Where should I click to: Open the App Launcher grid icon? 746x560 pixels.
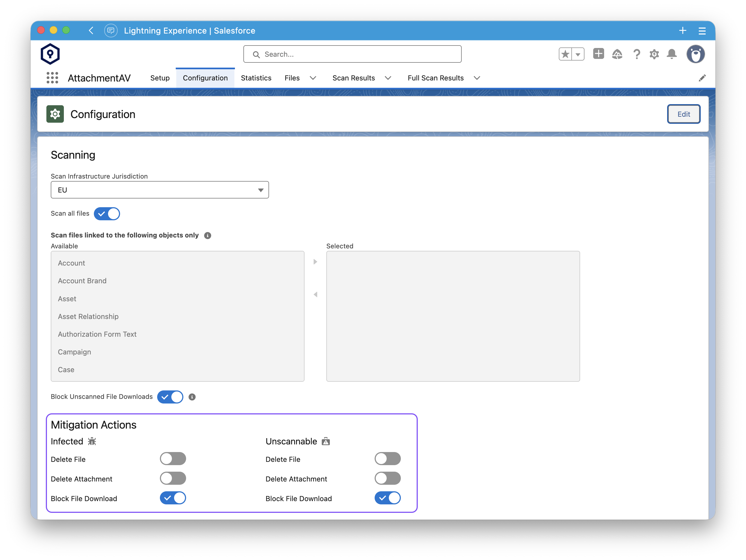(x=52, y=78)
